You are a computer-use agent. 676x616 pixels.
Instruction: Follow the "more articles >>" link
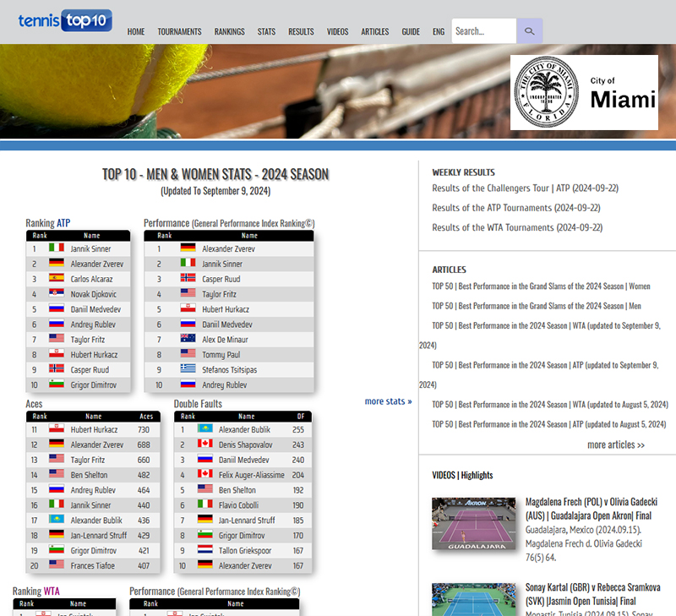(616, 444)
